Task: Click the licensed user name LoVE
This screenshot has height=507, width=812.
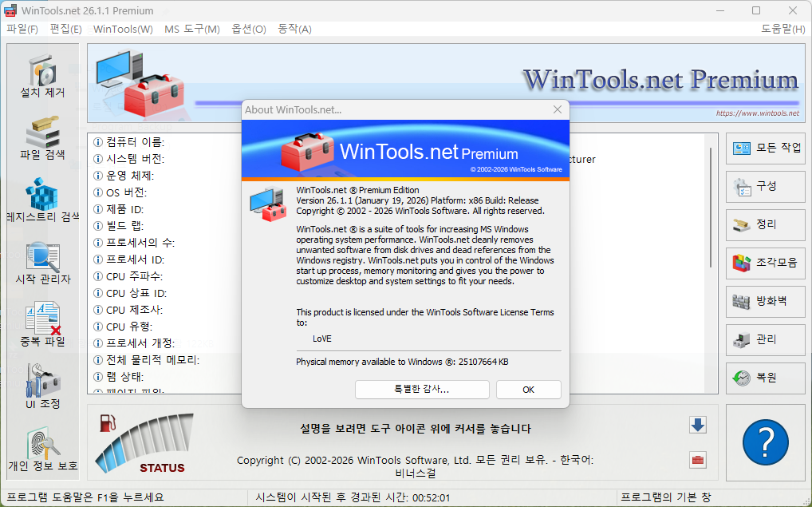Action: click(322, 339)
